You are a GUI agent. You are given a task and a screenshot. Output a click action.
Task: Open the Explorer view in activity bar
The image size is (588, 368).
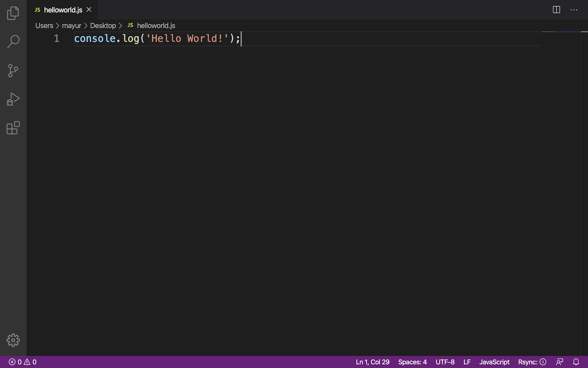(13, 13)
